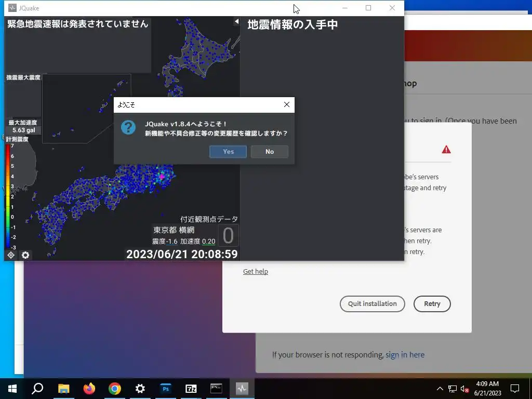This screenshot has width=532, height=399.
Task: Select the 東京都 横網 station label
Action: [174, 230]
